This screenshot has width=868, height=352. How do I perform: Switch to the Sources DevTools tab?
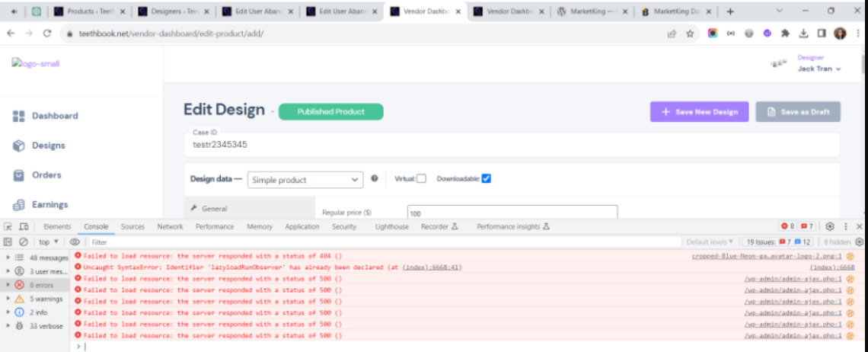click(x=132, y=227)
